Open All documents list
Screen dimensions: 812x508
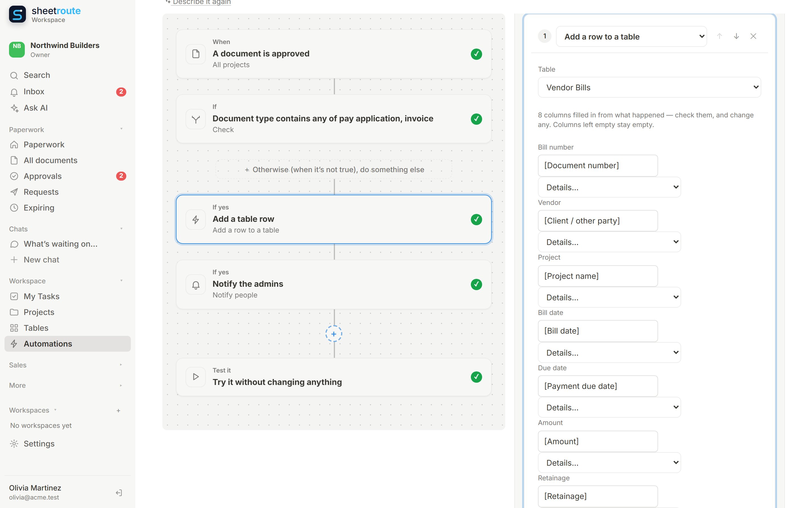[x=67, y=160]
